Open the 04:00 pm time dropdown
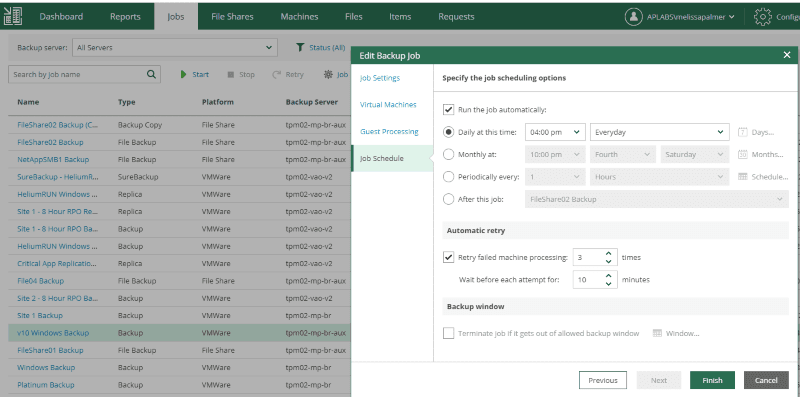800x397 pixels. coord(555,132)
